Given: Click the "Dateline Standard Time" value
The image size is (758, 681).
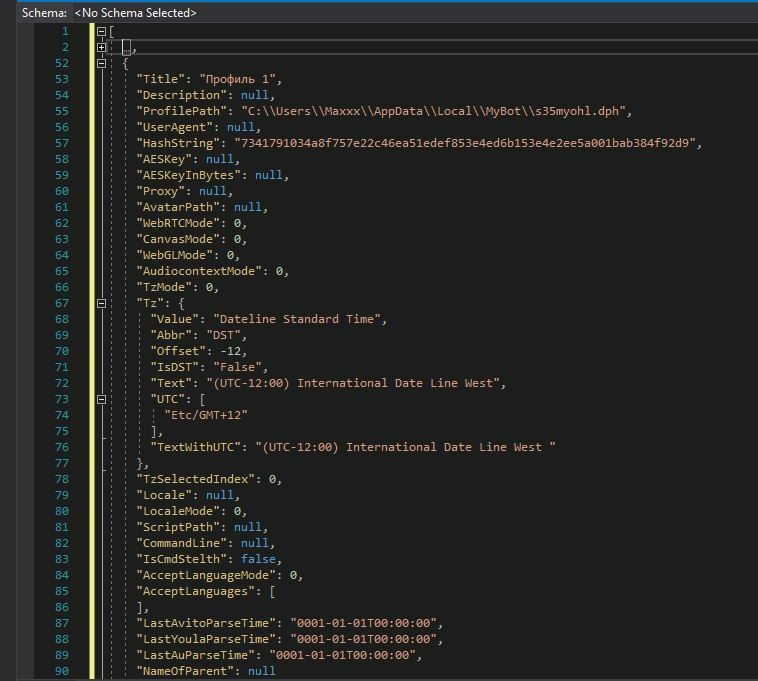Looking at the screenshot, I should pyautogui.click(x=297, y=319).
